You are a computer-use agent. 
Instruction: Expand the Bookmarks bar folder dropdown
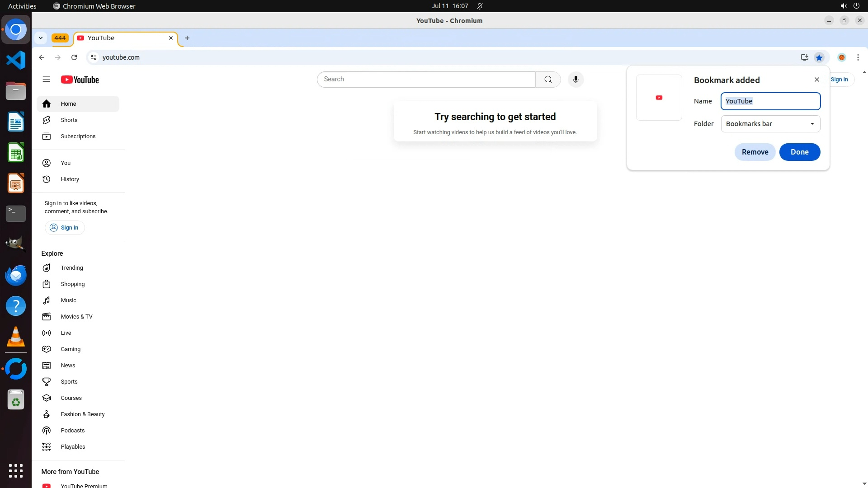point(770,124)
